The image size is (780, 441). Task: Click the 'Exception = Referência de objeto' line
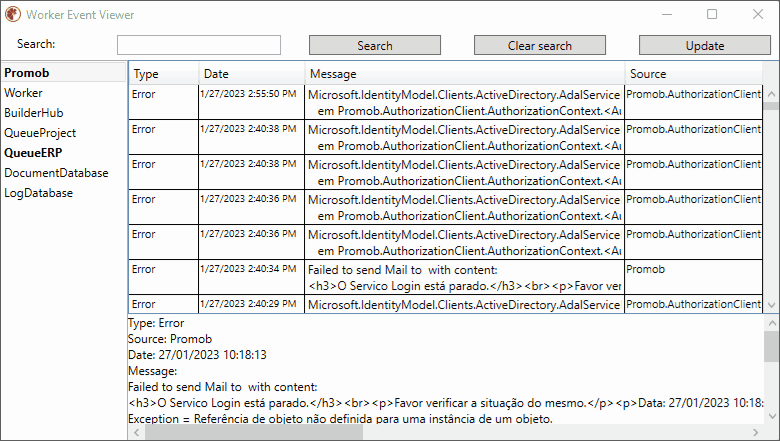pos(340,419)
